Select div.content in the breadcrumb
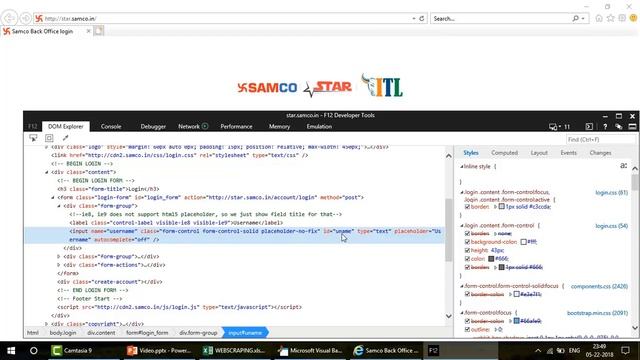Image resolution: width=640 pixels, height=360 pixels. [101, 333]
